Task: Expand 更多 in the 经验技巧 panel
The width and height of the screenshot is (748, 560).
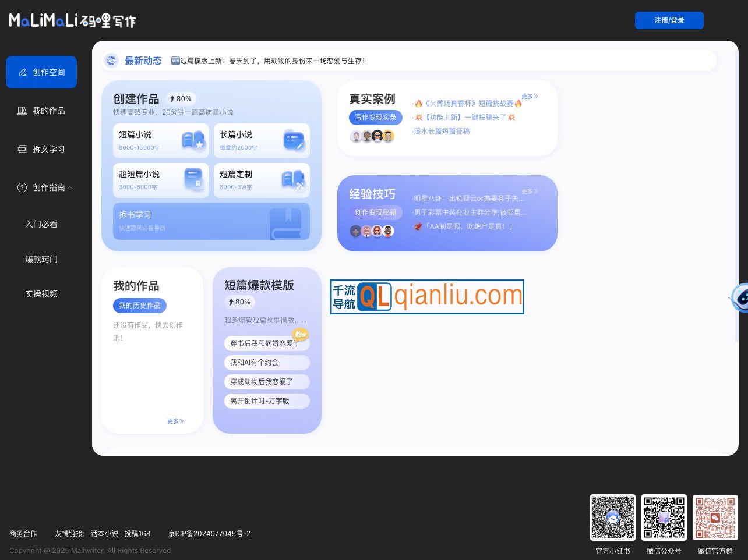Action: pos(528,191)
